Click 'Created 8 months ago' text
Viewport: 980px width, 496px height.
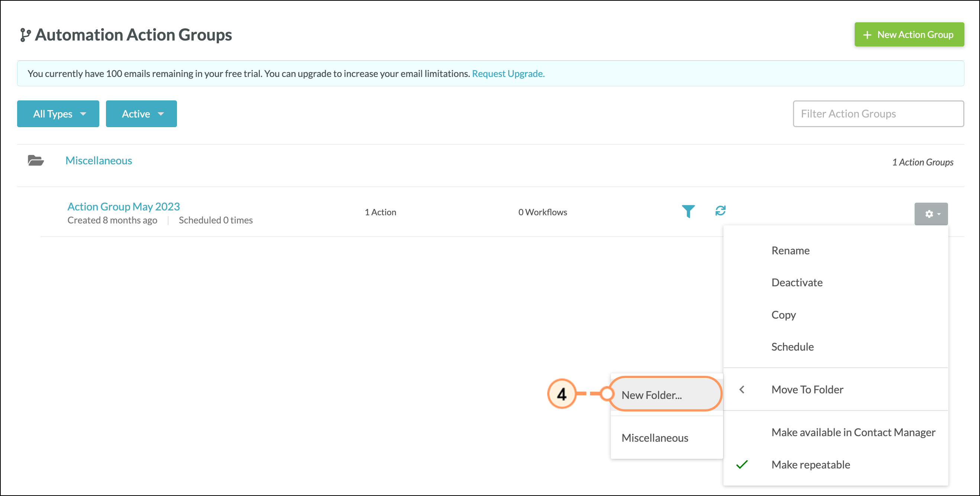[112, 220]
